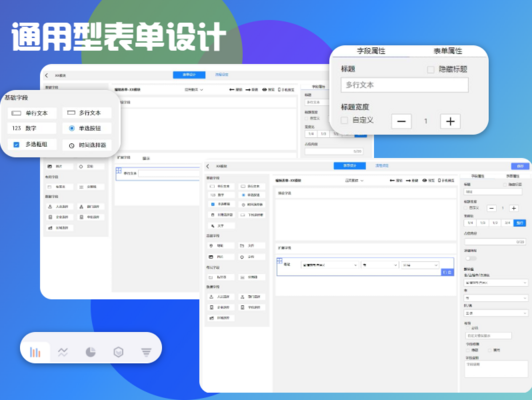Click the 123 数字 field in 基础字段 callout

click(x=32, y=128)
